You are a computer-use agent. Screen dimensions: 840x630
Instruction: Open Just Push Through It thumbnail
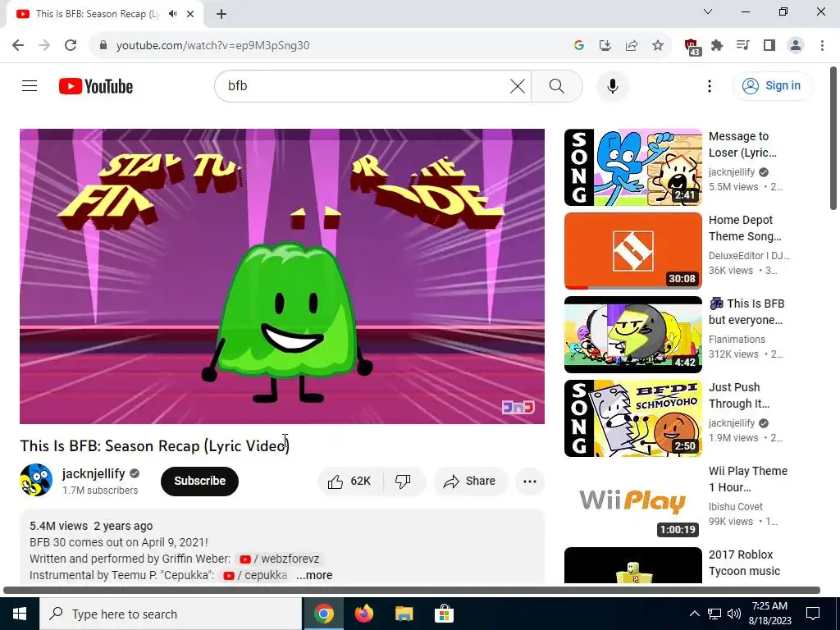click(632, 418)
